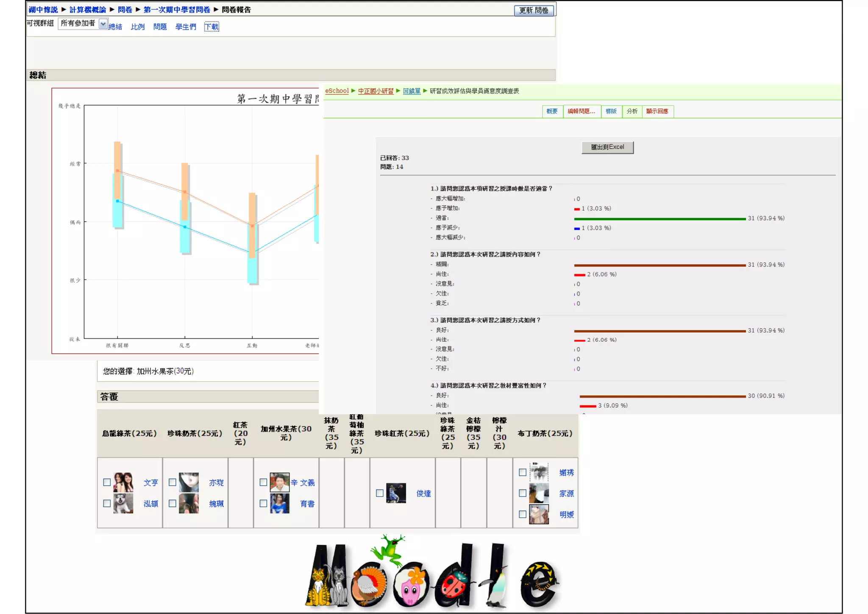
Task: Check the box beside 文亨
Action: click(107, 482)
